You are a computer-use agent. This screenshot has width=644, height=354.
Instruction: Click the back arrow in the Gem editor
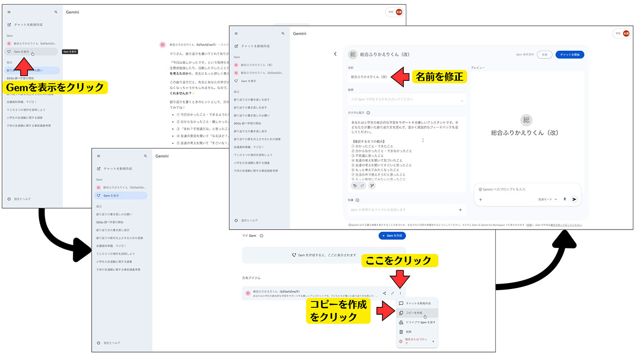tap(335, 54)
